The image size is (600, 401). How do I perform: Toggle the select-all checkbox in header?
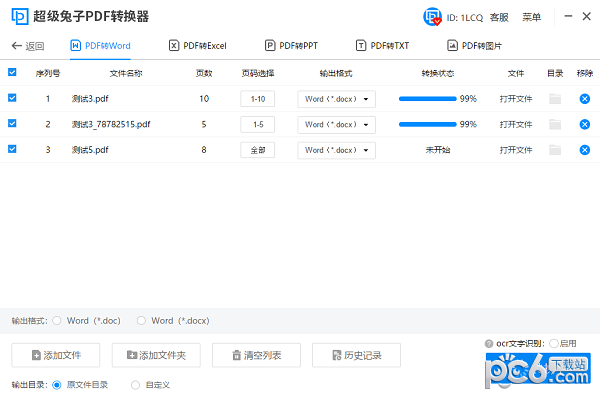12,72
